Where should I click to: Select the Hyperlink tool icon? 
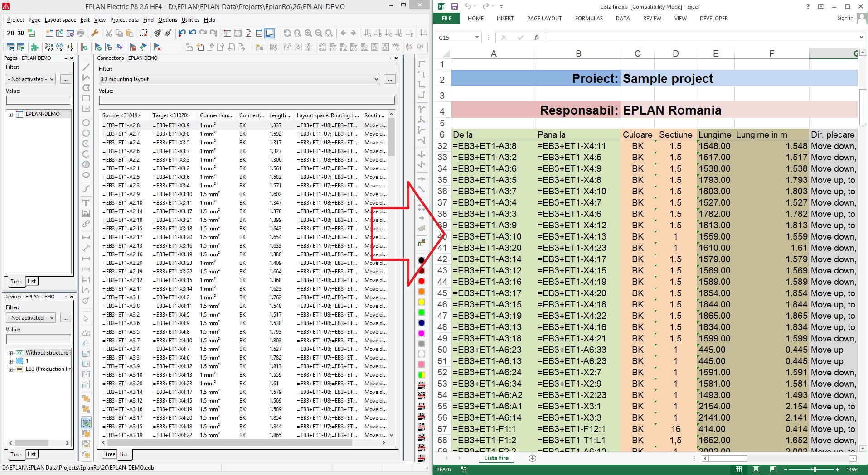click(86, 224)
